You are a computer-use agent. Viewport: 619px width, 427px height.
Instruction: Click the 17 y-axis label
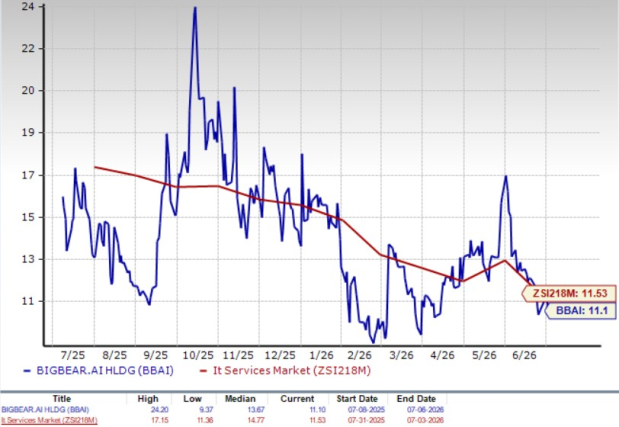[x=28, y=175]
